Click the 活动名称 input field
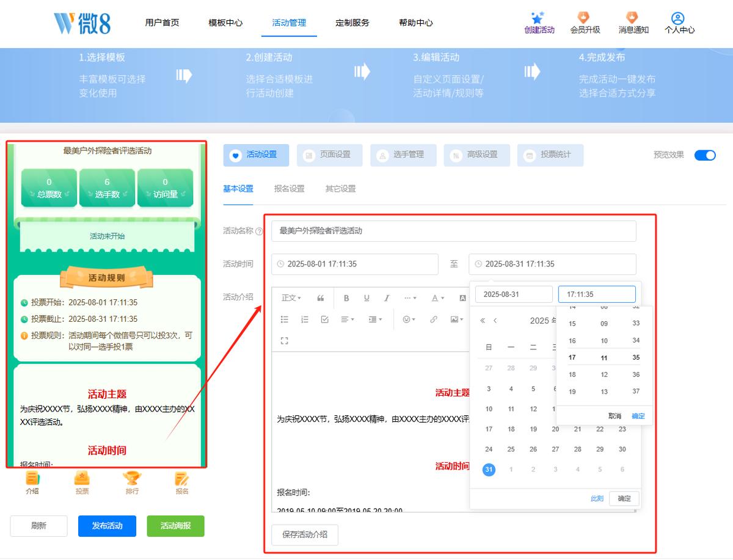Image resolution: width=733 pixels, height=560 pixels. (454, 231)
